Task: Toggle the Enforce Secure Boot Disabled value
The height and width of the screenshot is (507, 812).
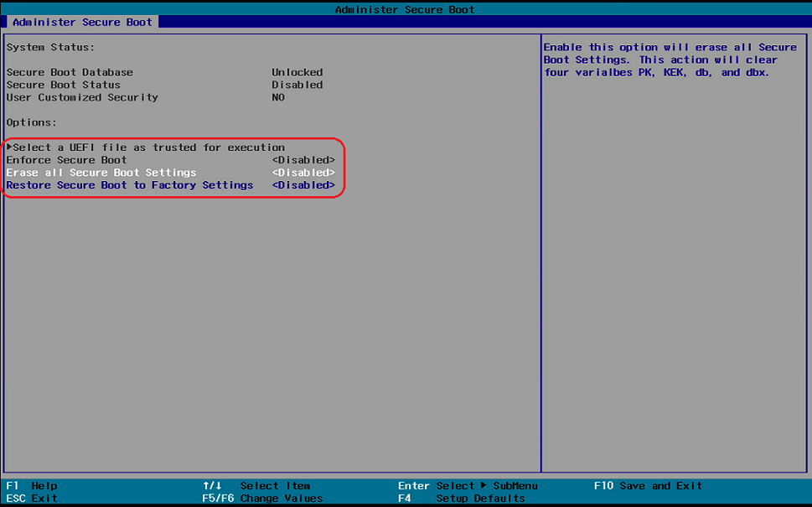Action: [303, 160]
